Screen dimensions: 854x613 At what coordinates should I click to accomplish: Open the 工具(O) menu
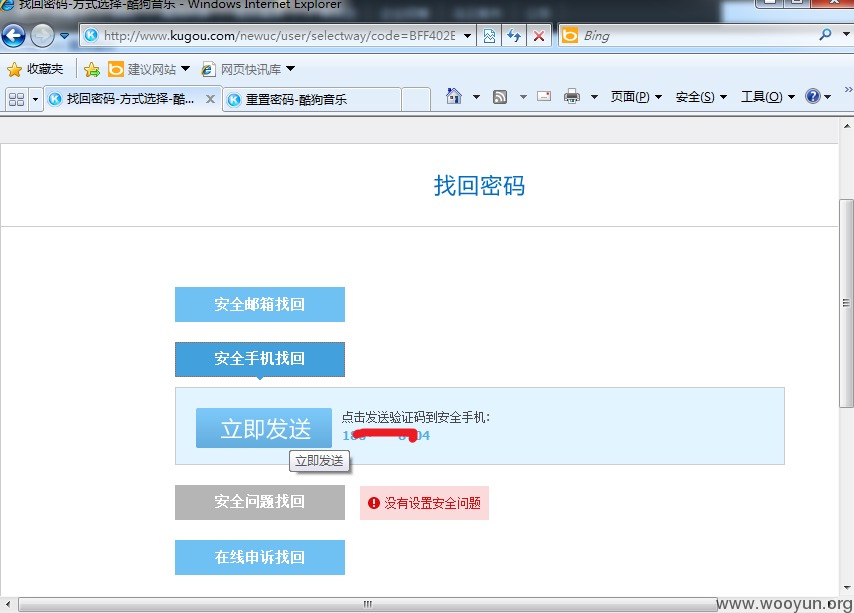coord(767,97)
